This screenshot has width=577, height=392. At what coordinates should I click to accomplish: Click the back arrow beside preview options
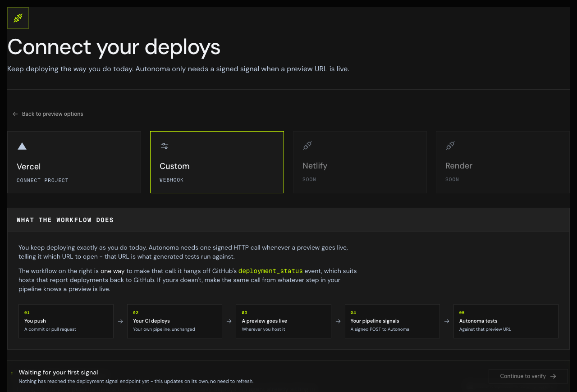pyautogui.click(x=15, y=114)
